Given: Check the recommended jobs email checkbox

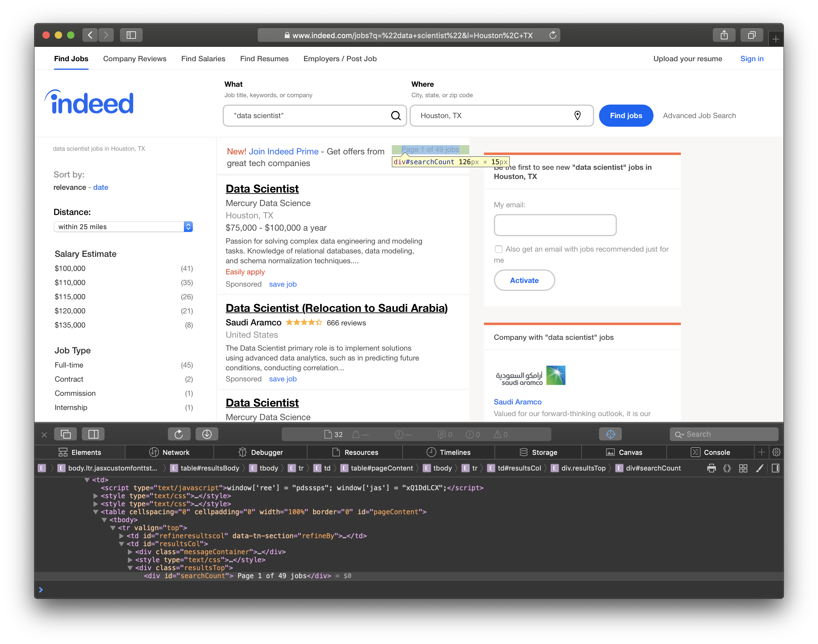Looking at the screenshot, I should pyautogui.click(x=499, y=249).
